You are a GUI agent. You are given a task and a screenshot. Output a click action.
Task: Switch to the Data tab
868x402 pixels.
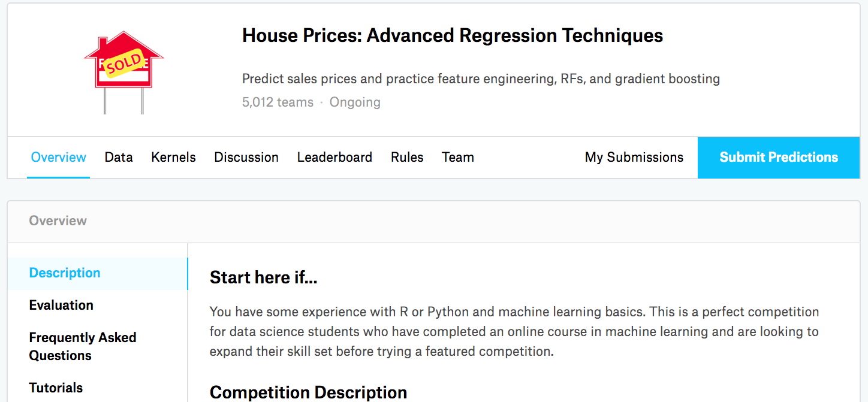click(119, 158)
